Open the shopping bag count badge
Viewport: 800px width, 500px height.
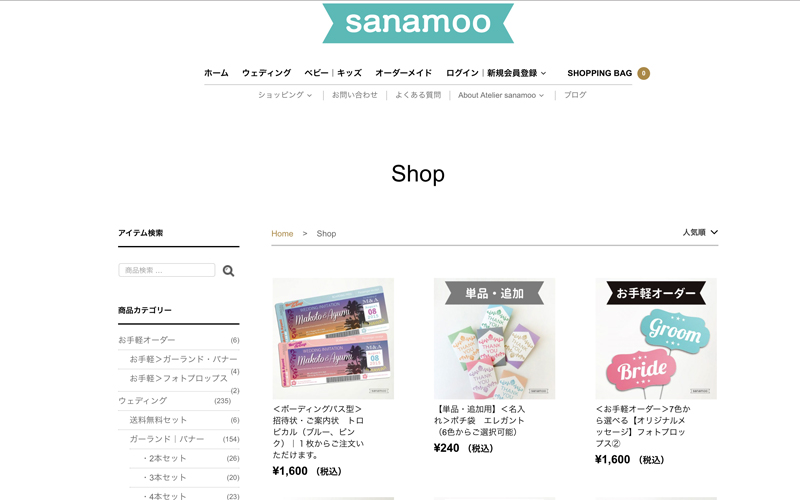click(643, 73)
